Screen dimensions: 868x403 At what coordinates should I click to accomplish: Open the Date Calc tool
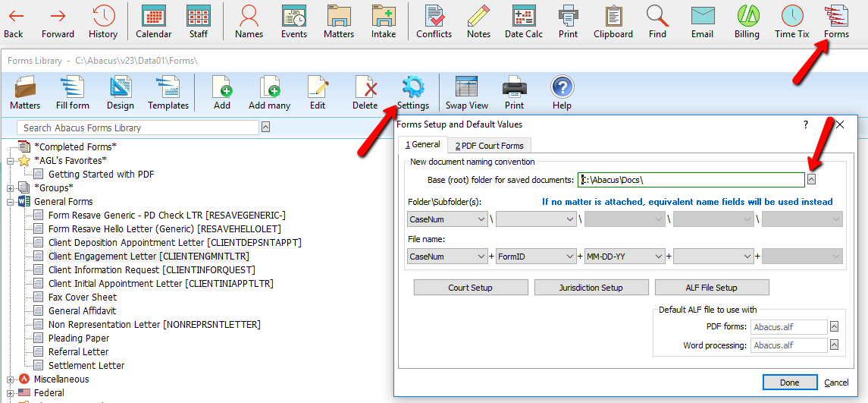pos(523,21)
